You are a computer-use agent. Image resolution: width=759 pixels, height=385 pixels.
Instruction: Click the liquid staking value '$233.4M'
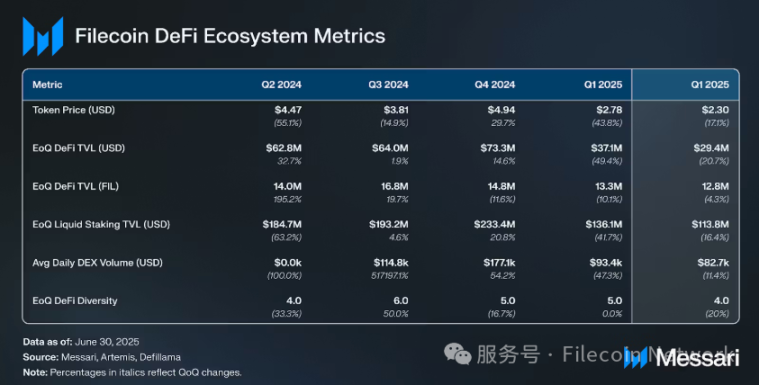coord(495,225)
